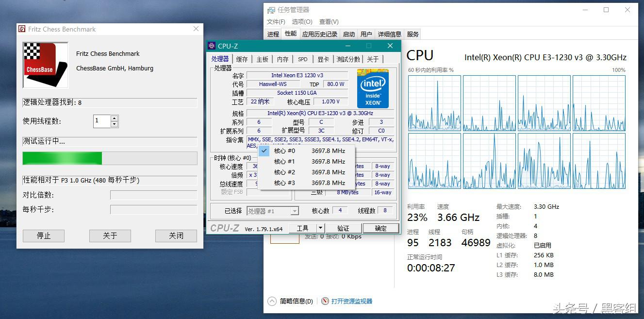Image resolution: width=644 pixels, height=319 pixels.
Task: Click the 使用线程数 input field
Action: (101, 121)
